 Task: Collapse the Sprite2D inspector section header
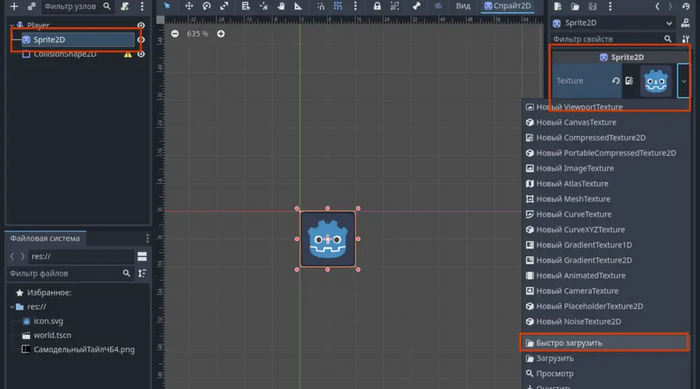tap(621, 57)
